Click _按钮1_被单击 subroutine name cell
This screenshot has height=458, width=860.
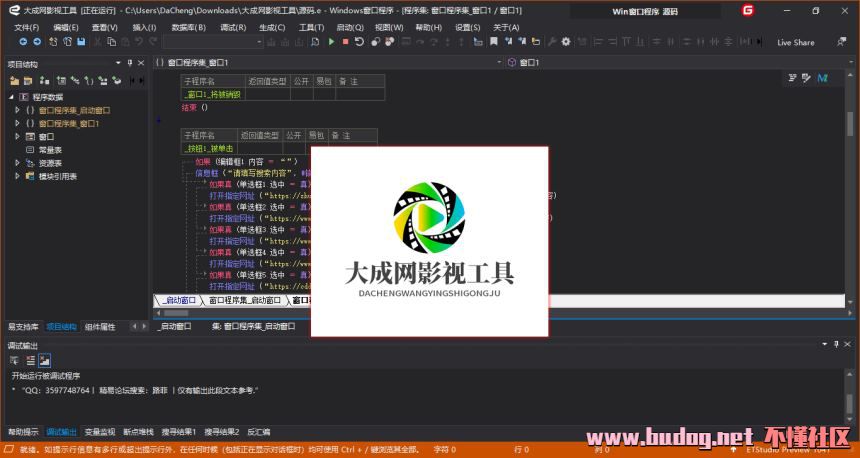tap(209, 148)
